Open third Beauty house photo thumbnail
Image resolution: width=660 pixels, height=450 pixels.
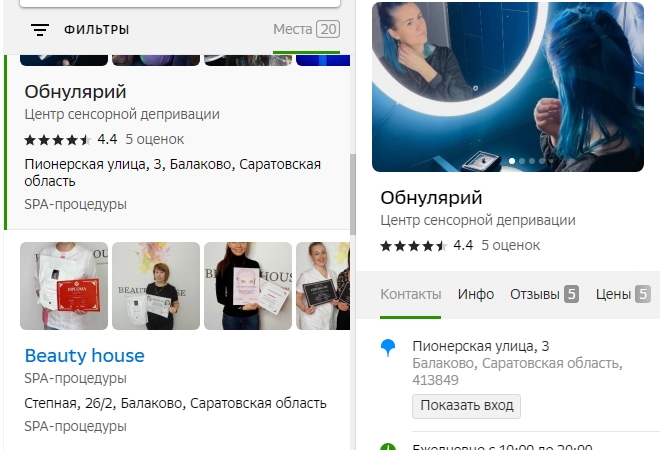pos(248,286)
